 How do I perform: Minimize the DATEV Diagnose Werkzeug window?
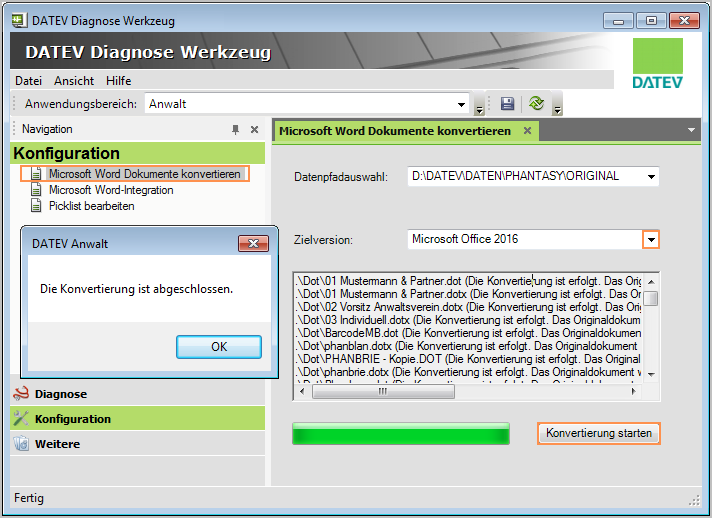pos(618,21)
